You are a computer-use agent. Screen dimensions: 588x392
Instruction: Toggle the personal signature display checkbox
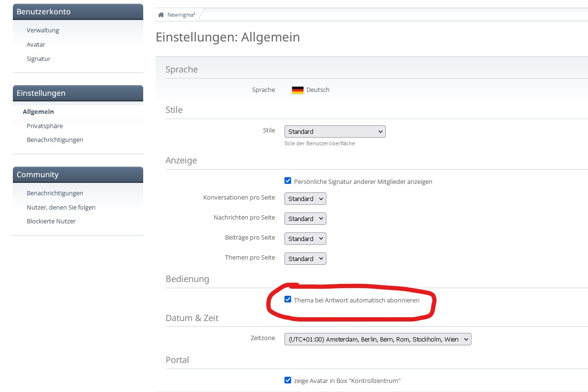tap(288, 181)
